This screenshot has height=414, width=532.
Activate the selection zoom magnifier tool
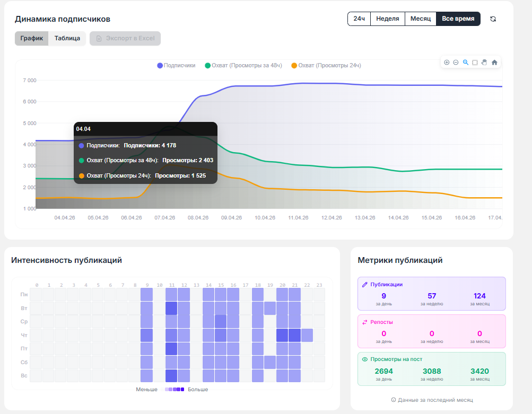tap(466, 63)
